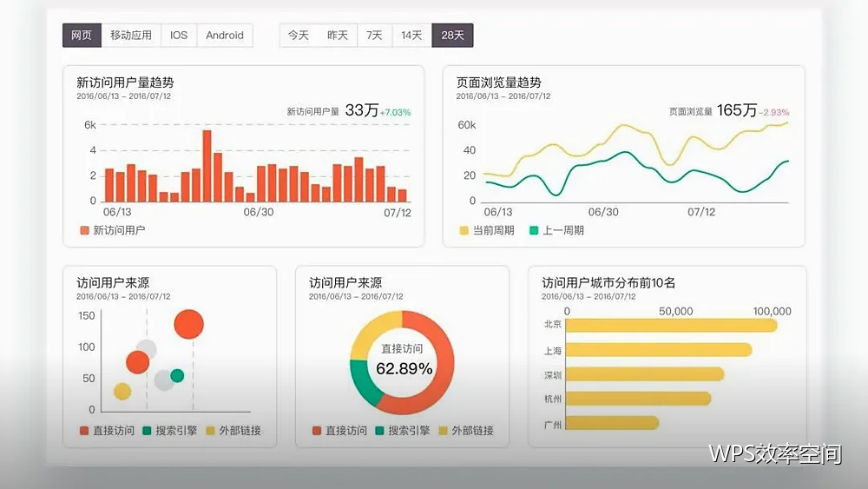This screenshot has width=868, height=489.
Task: Click the 北京 city bar
Action: coord(672,325)
